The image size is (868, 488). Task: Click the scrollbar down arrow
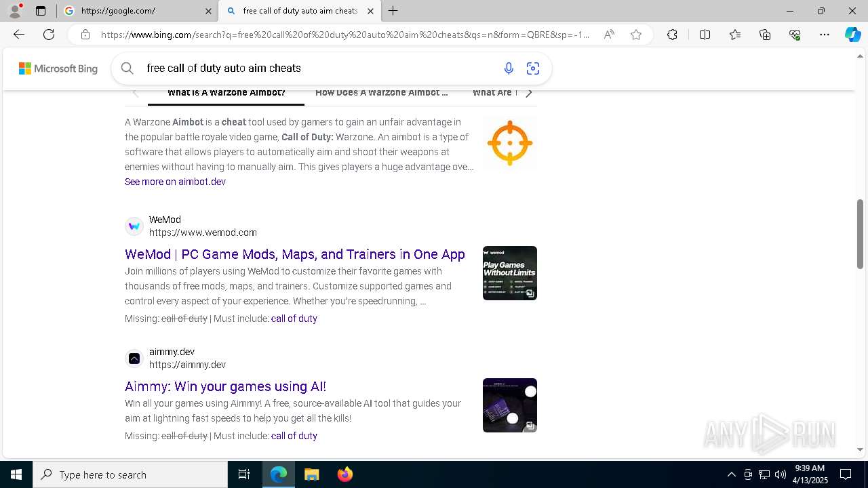pos(861,449)
